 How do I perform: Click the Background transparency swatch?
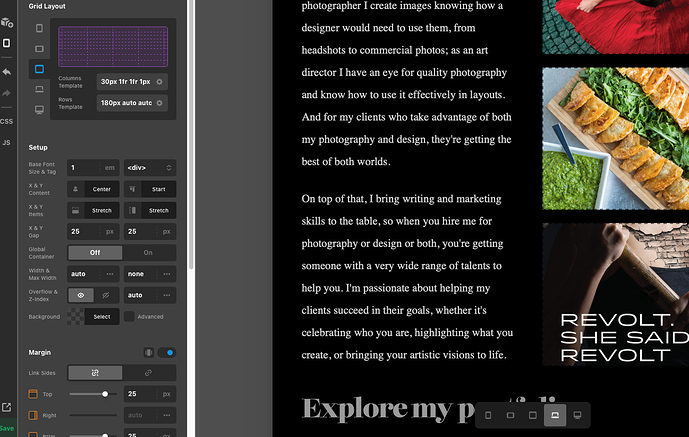coord(76,317)
